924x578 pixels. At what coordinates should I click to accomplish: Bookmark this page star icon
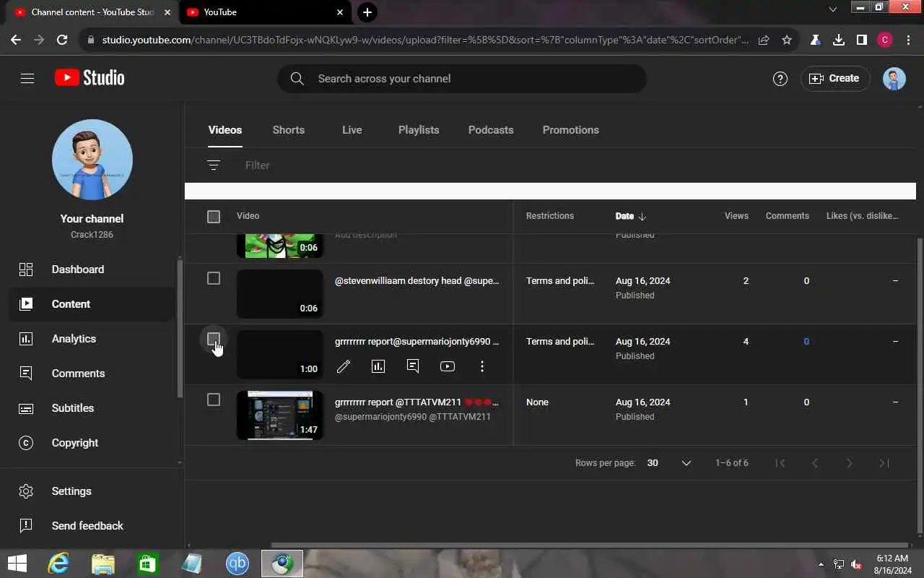coord(787,40)
